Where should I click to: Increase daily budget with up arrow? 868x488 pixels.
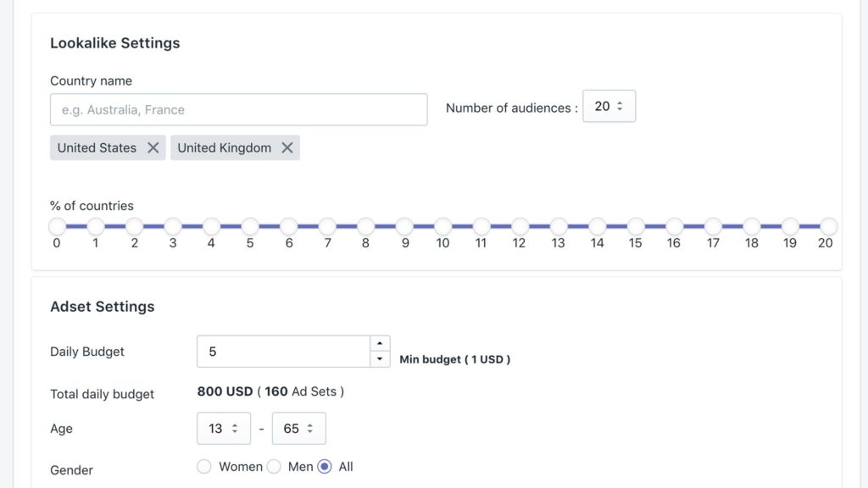380,344
